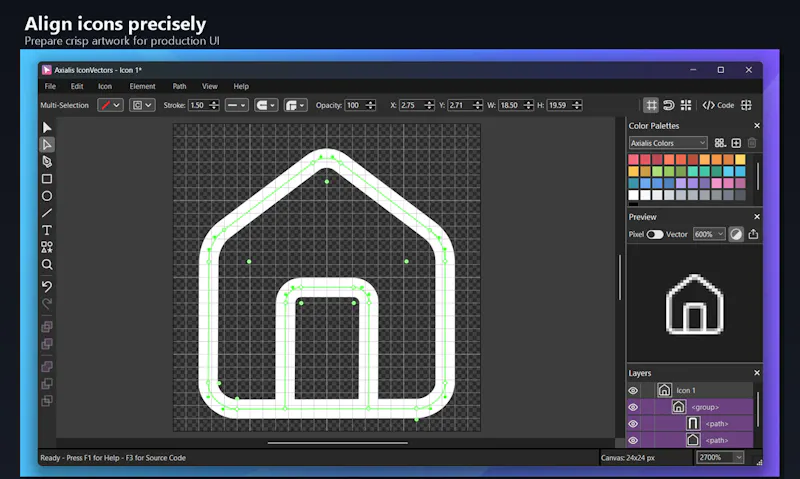Select the Rectangle tool
This screenshot has height=479, width=800.
47,179
